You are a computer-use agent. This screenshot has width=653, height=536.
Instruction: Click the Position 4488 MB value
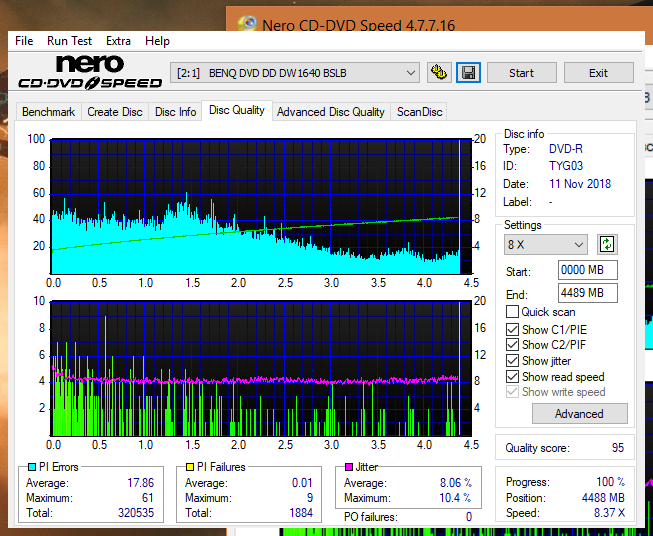pyautogui.click(x=603, y=498)
